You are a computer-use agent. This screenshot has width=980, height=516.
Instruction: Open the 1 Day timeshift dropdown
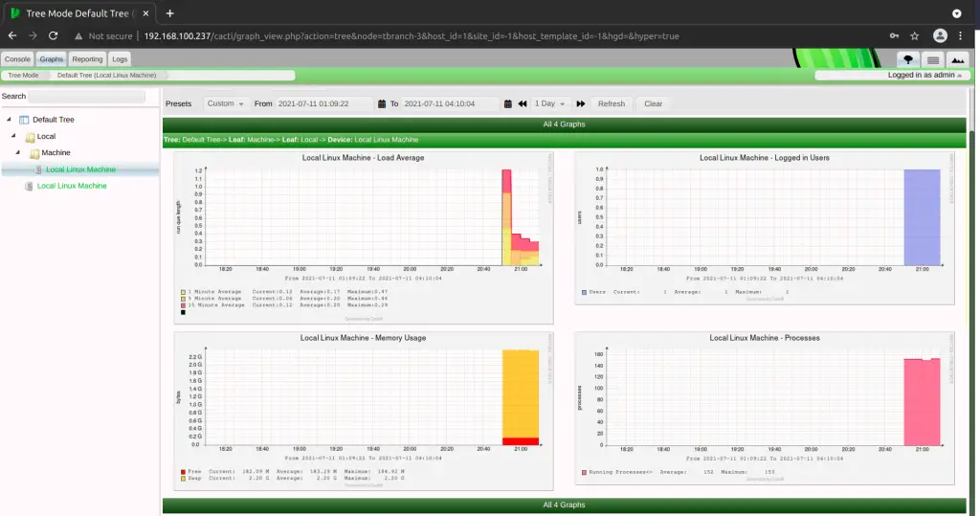pyautogui.click(x=550, y=103)
